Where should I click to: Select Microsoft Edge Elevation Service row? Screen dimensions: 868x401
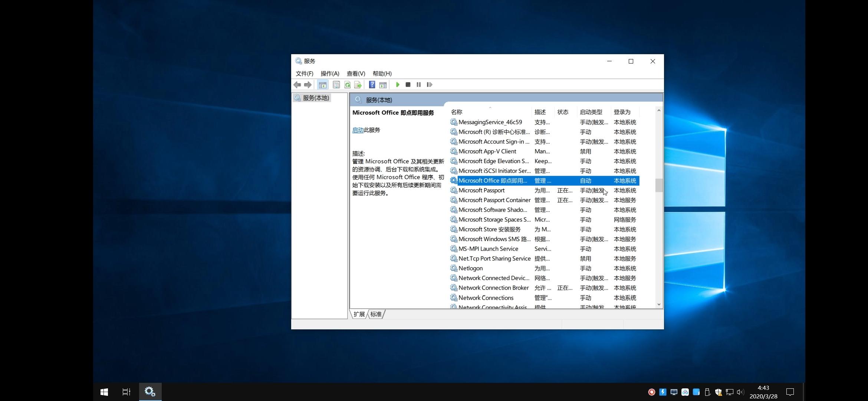[x=544, y=161]
